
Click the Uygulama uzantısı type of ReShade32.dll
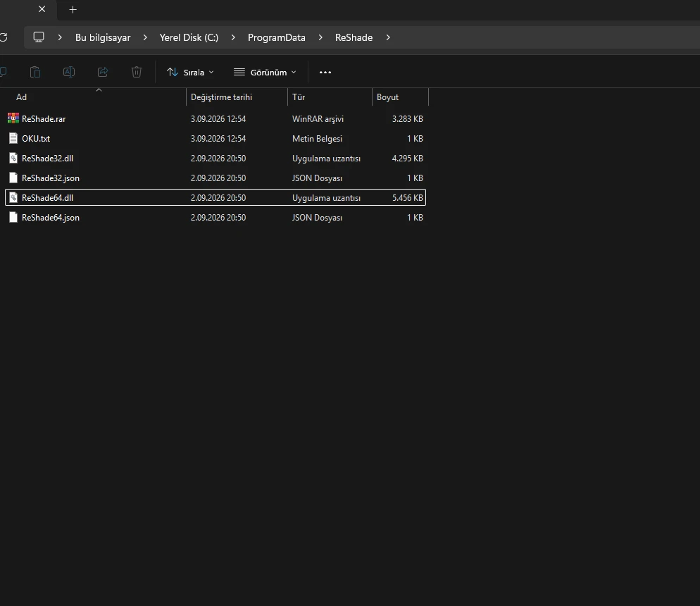tap(326, 158)
